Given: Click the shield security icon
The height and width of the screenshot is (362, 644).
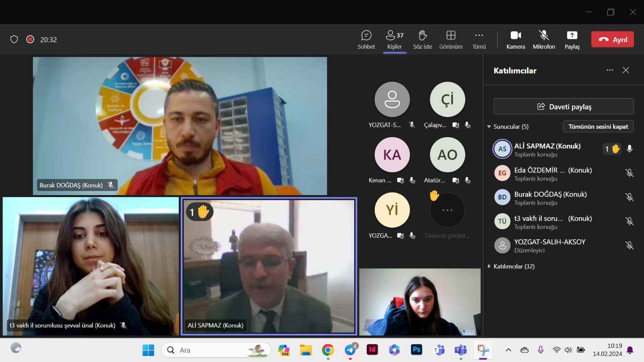Looking at the screenshot, I should point(14,39).
